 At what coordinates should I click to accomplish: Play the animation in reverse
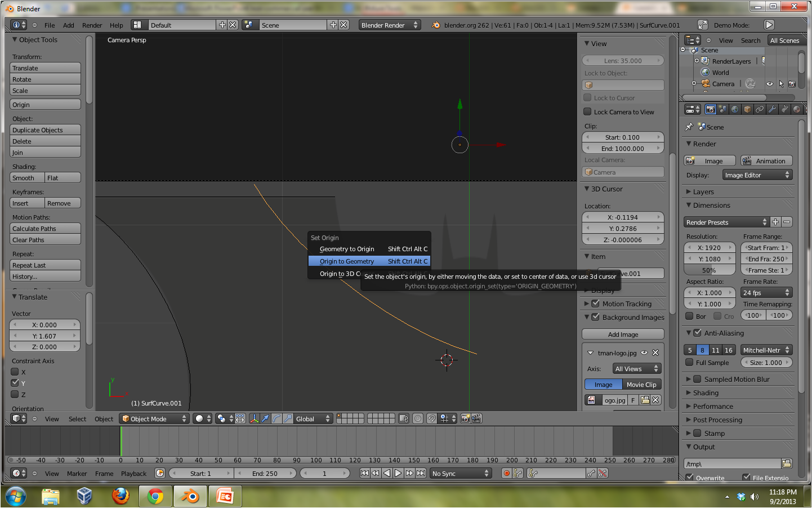coord(387,473)
